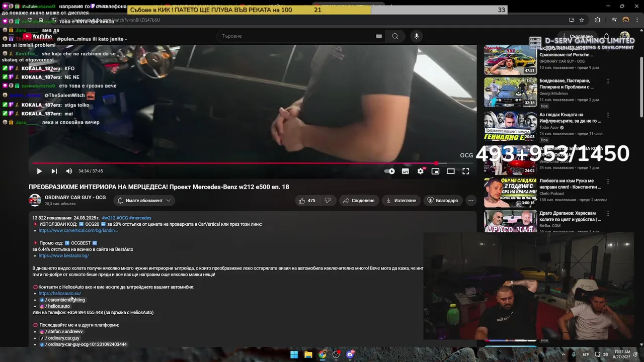644x362 pixels.
Task: Open Georgi Mladenov video thumbnail 32:18
Action: click(x=510, y=92)
